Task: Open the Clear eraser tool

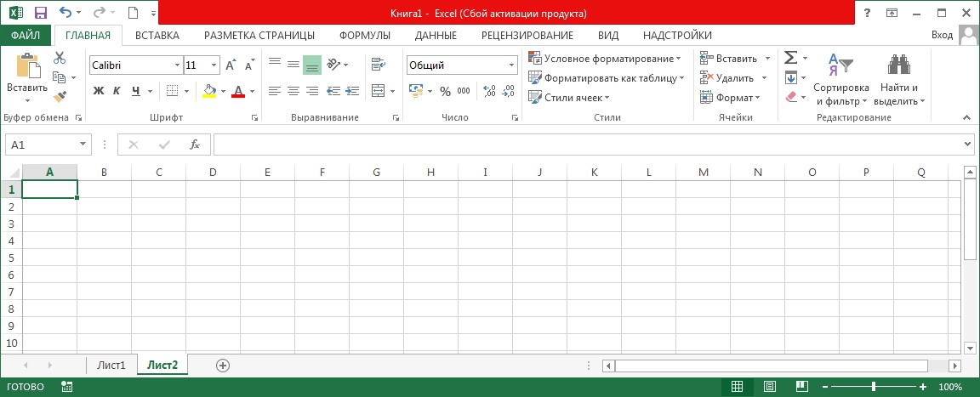Action: pyautogui.click(x=790, y=97)
